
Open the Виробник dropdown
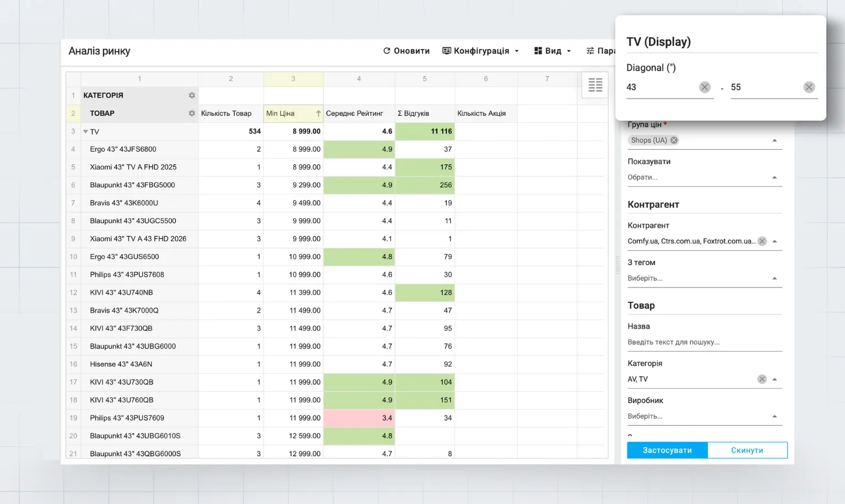click(x=774, y=416)
